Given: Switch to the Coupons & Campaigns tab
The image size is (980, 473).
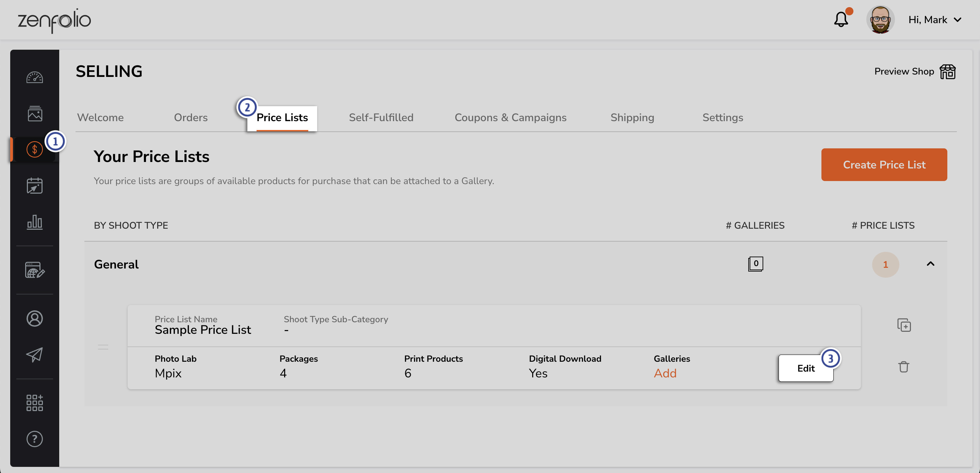Looking at the screenshot, I should coord(510,118).
